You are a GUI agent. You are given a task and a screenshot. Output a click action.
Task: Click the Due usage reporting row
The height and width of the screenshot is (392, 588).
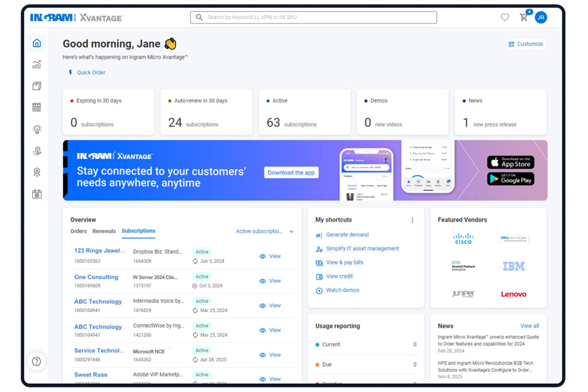tap(366, 364)
